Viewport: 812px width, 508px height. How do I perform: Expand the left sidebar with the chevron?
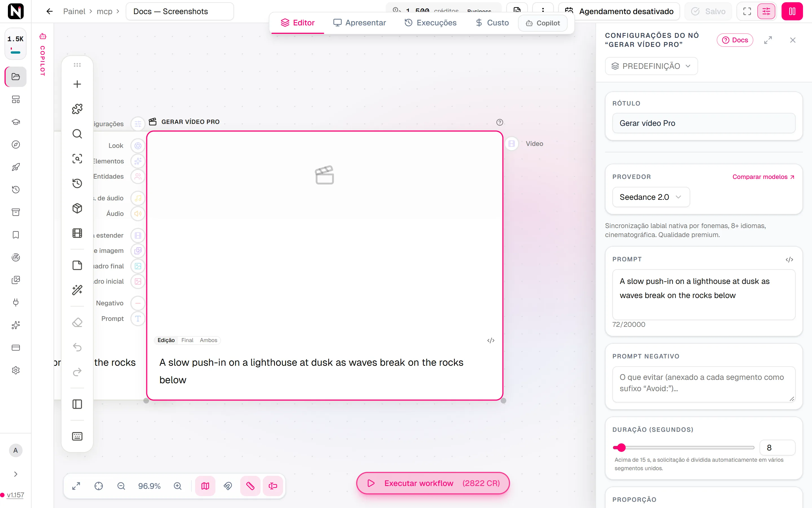[16, 474]
